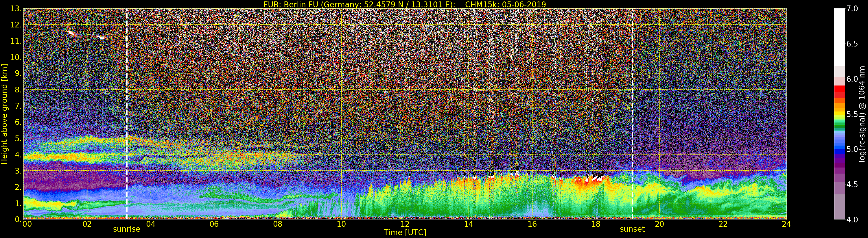868x238 pixels.
Task: Click the height axis tick '2.'
Action: (18, 187)
